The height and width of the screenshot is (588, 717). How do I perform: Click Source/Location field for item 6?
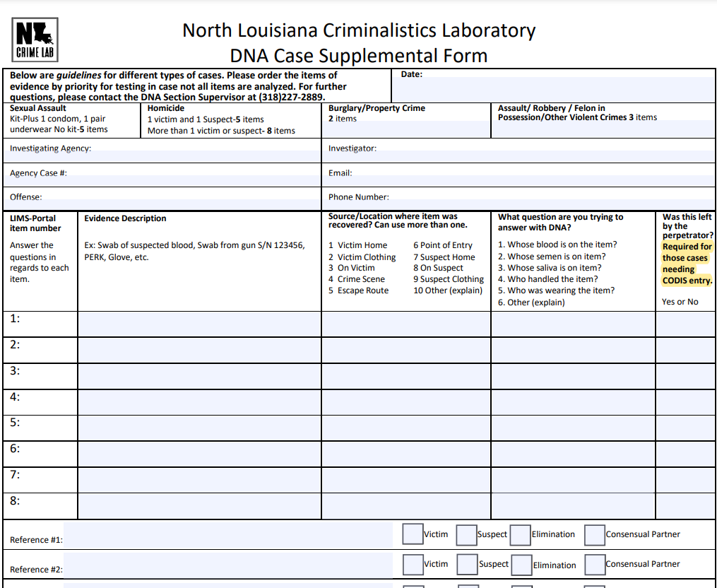coord(406,454)
